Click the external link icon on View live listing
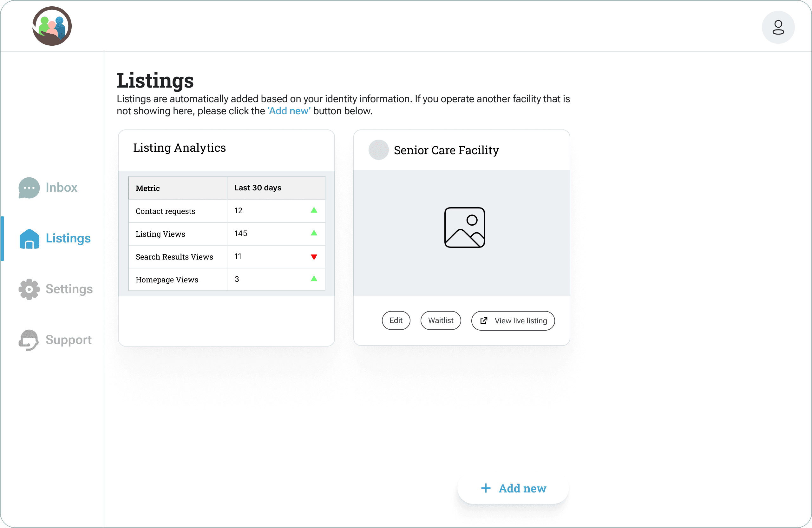The height and width of the screenshot is (528, 812). tap(483, 321)
